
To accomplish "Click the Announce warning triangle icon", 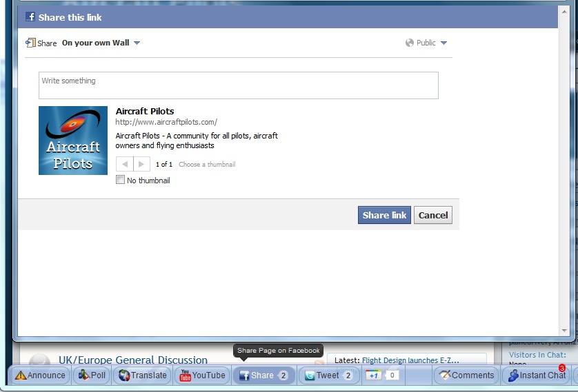I will 21,375.
